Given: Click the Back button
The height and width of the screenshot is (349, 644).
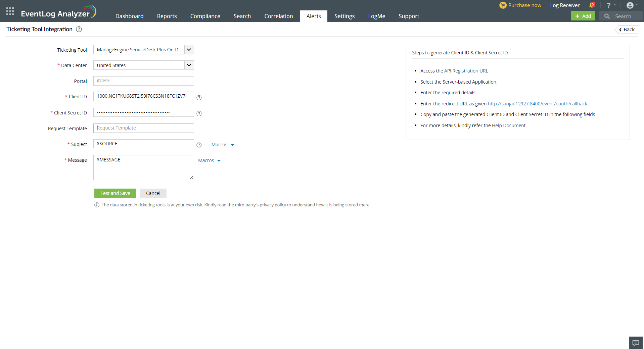Looking at the screenshot, I should pyautogui.click(x=627, y=30).
